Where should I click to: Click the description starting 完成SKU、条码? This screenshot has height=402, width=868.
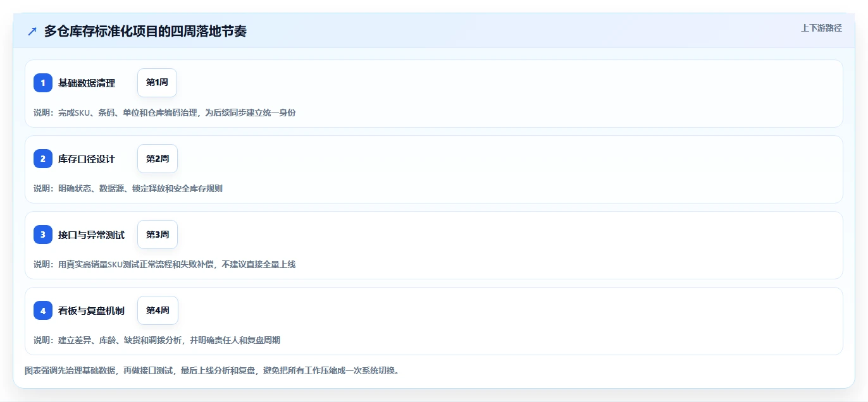point(164,113)
